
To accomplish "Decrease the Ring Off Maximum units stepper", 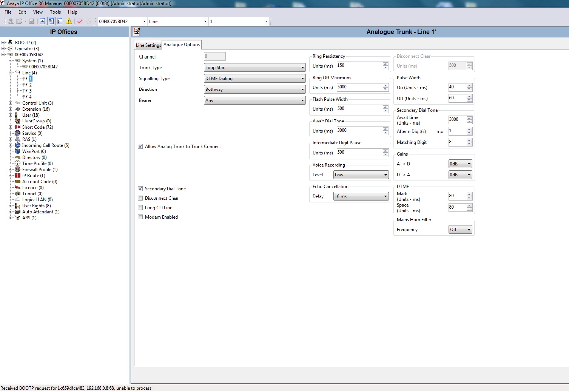I will [x=386, y=89].
